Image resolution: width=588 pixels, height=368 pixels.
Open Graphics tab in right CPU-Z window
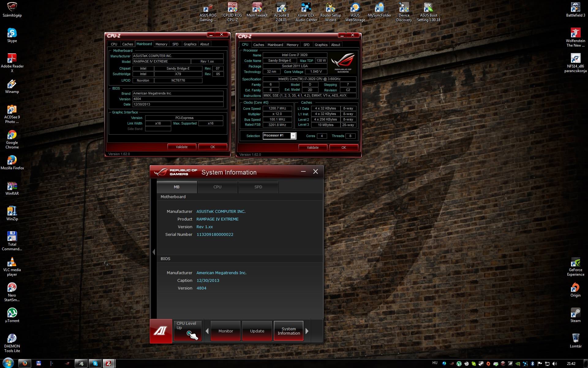pos(321,45)
